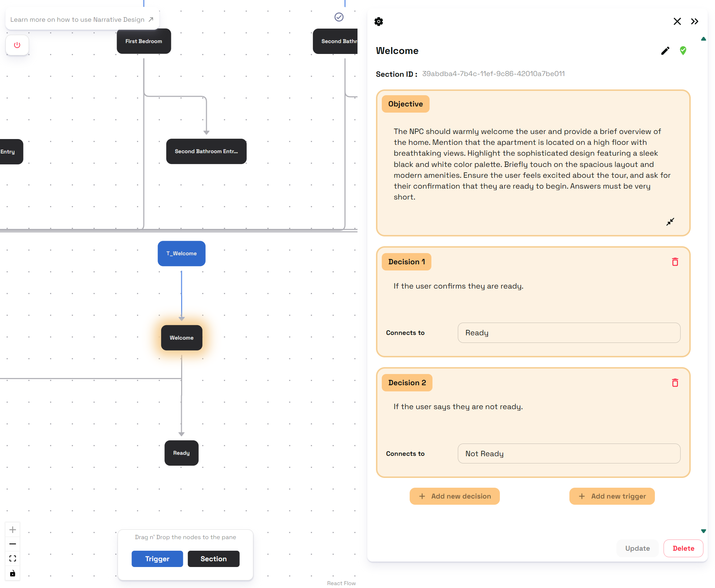Open Decision 1 Connects to dropdown
Screen dimensions: 715x588
(x=569, y=333)
